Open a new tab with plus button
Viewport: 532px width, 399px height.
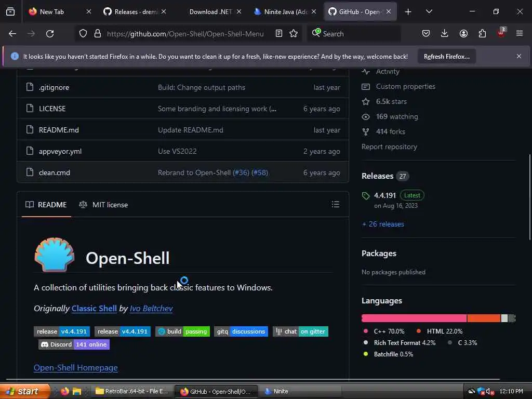pos(408,12)
